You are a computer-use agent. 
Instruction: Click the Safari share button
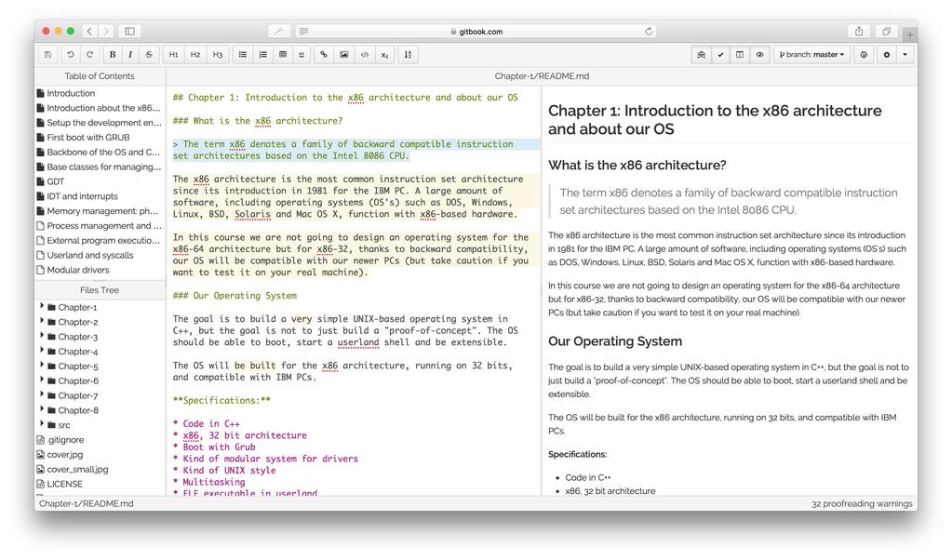coord(859,31)
